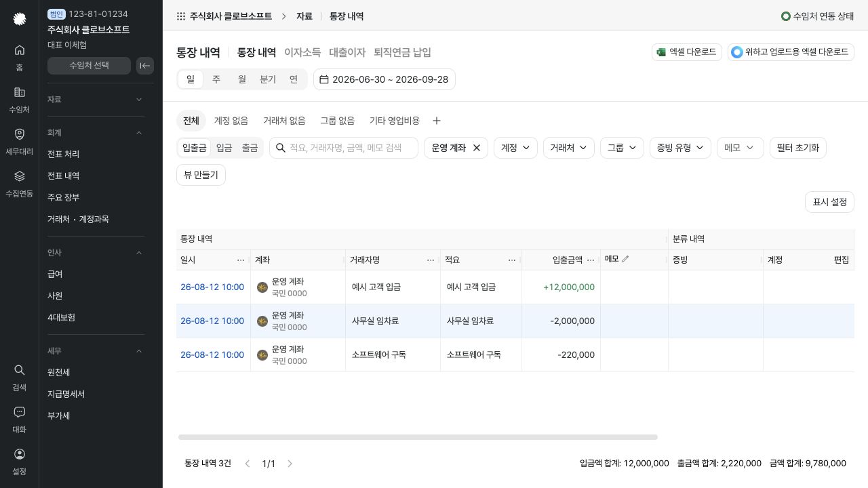Edit memo column pencil icon
This screenshot has height=488, width=868.
coord(625,259)
